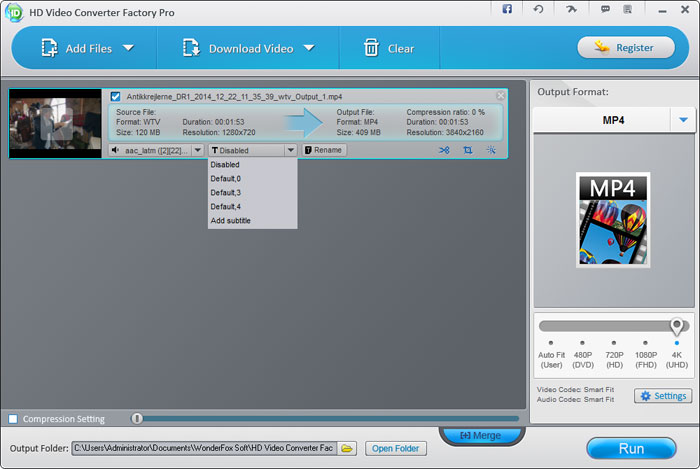Screen dimensions: 700x469
Task: Collapse the subtitle Disabled dropdown
Action: click(x=291, y=150)
